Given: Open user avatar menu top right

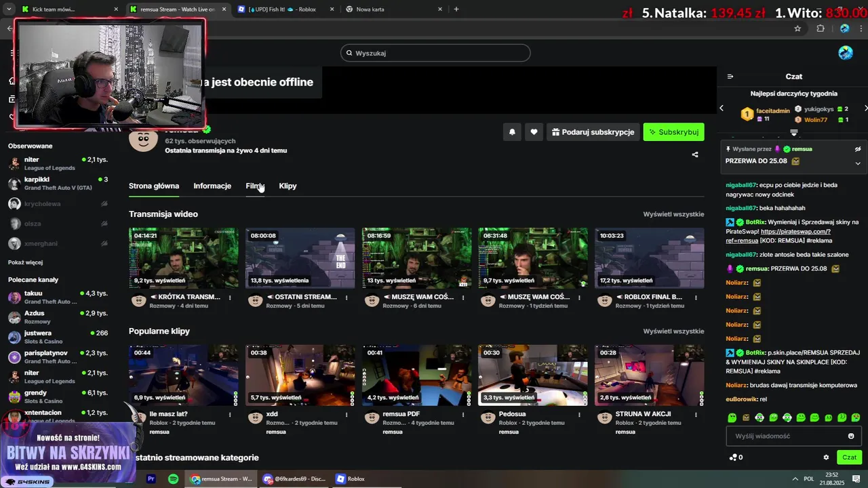Looking at the screenshot, I should pyautogui.click(x=846, y=53).
